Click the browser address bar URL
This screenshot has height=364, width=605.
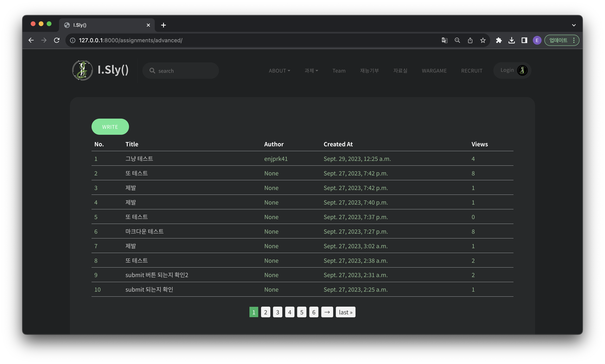pos(131,40)
